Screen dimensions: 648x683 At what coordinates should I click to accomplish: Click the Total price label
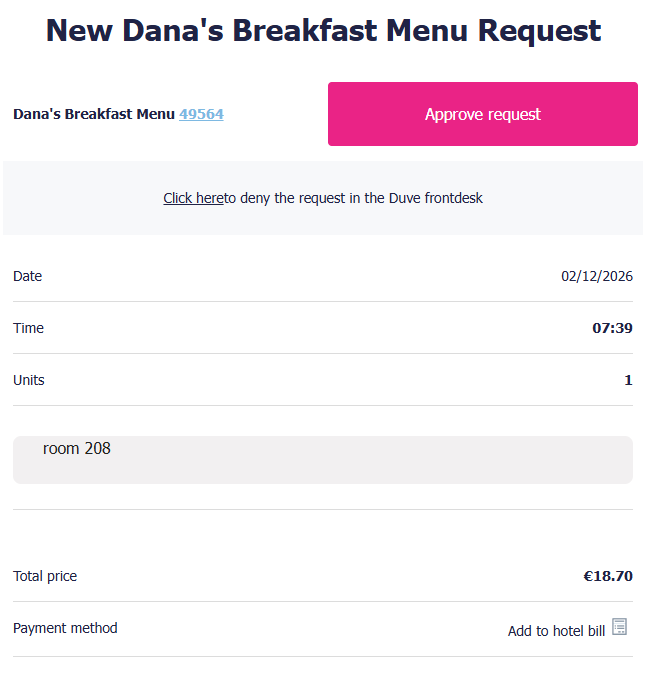click(45, 576)
